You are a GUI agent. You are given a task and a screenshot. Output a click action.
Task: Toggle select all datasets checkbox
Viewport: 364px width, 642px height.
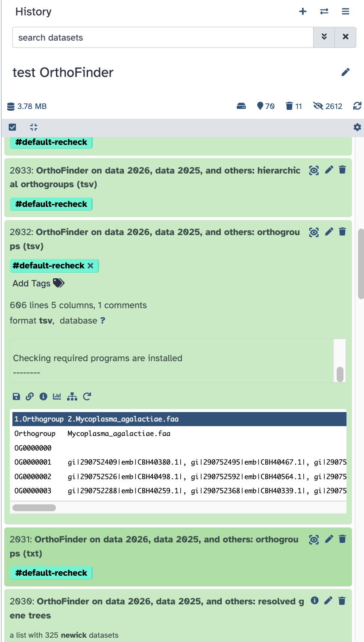click(12, 127)
